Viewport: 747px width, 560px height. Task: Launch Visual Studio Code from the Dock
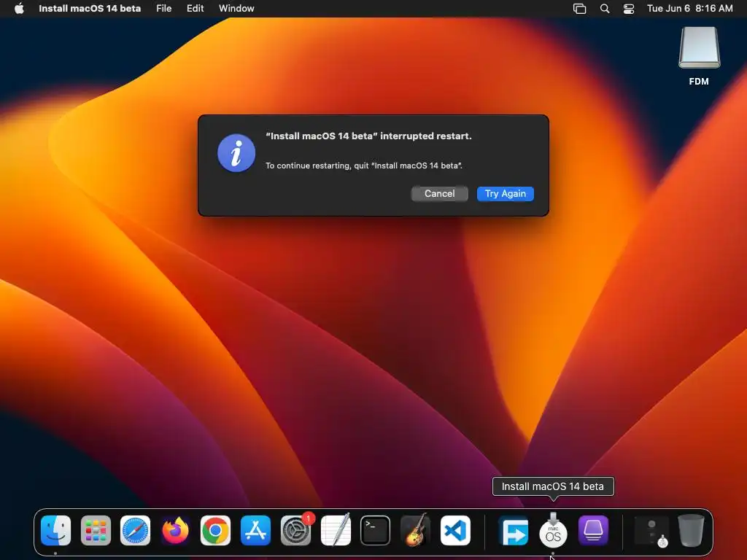pos(455,531)
